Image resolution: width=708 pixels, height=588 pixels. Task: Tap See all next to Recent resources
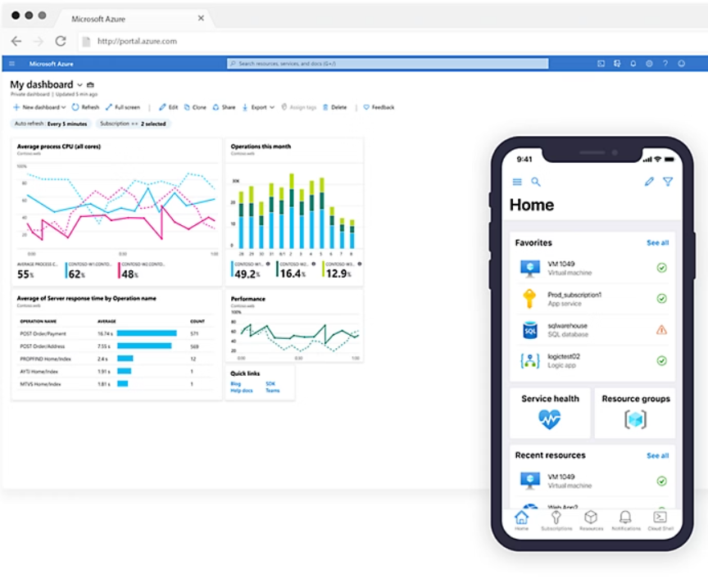(657, 456)
